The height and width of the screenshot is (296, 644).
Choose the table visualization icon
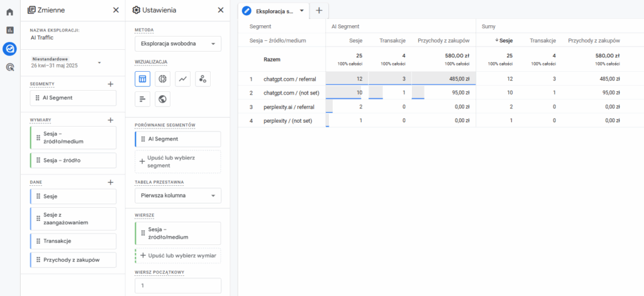click(142, 79)
